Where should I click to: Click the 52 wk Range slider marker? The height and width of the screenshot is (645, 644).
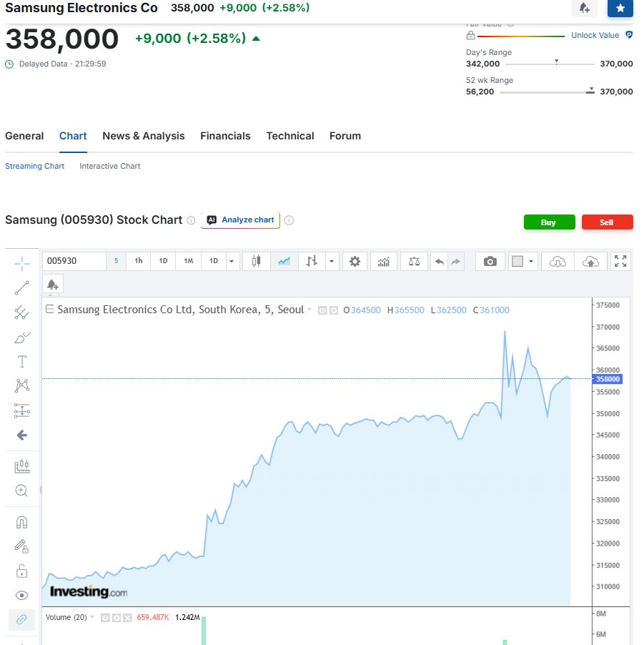590,90
